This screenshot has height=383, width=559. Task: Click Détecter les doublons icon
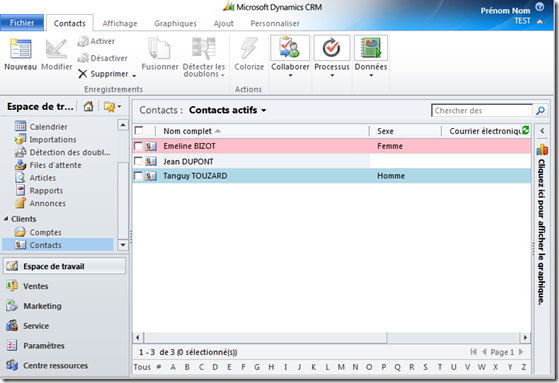click(x=204, y=47)
